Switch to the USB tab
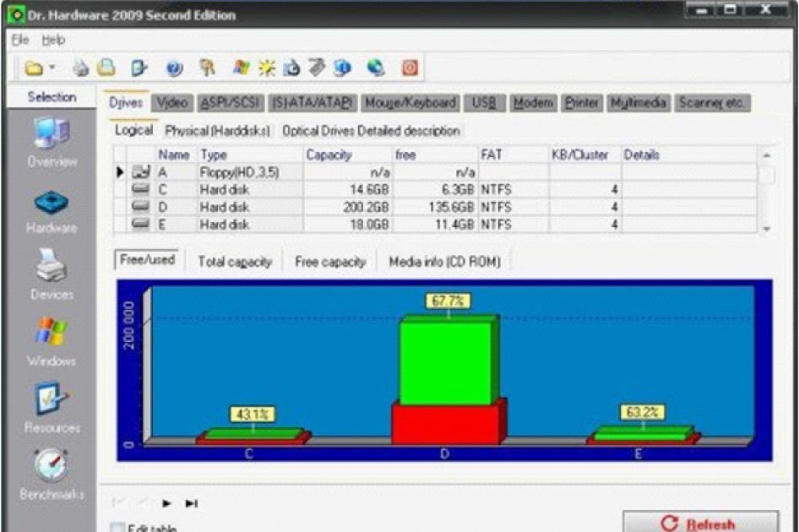799x532 pixels. click(484, 103)
